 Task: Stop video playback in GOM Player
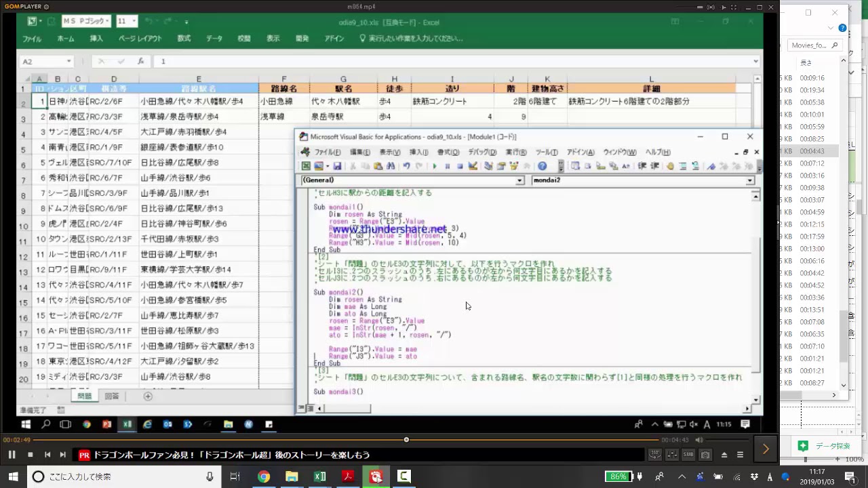click(30, 455)
